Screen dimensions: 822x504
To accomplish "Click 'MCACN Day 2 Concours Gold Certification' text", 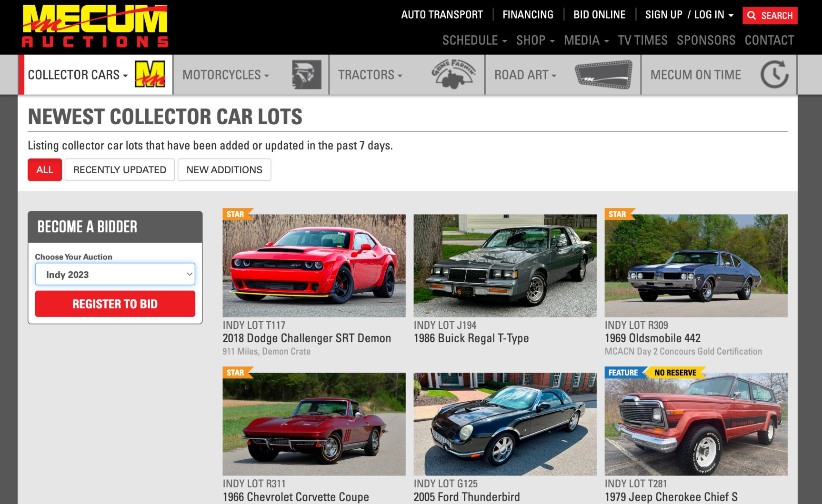I will click(683, 351).
